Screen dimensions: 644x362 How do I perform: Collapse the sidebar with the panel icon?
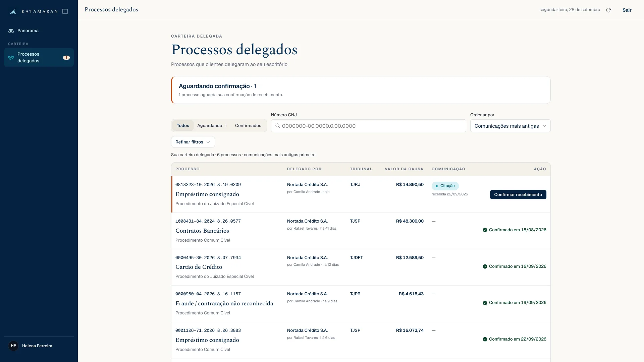tap(65, 11)
